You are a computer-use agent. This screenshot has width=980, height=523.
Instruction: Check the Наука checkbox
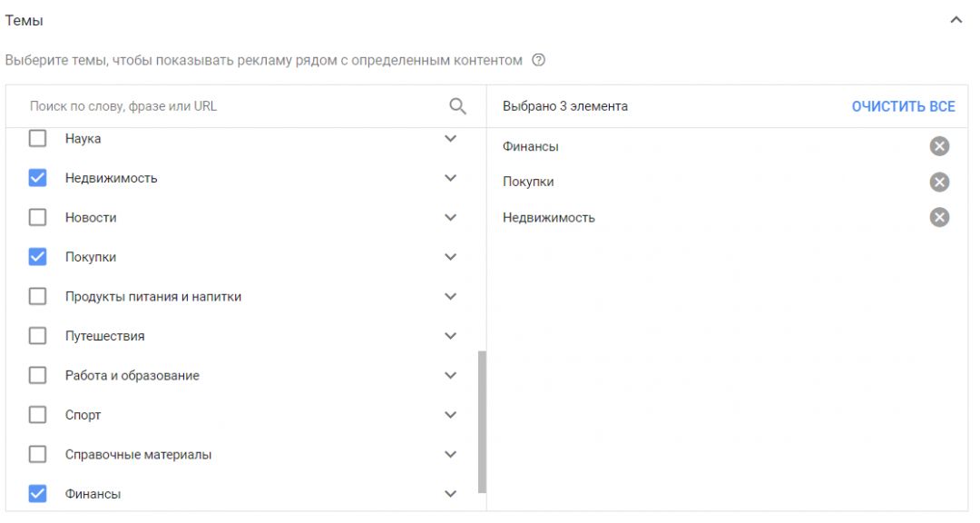click(x=37, y=138)
